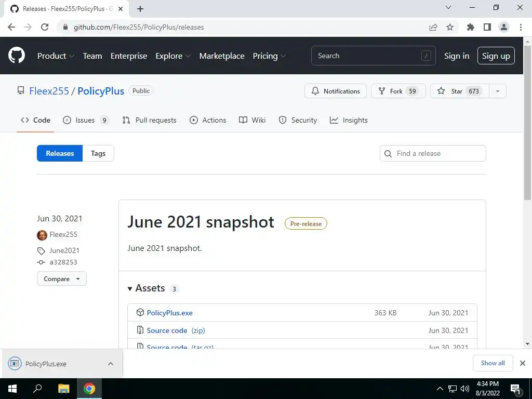Click the GitHub octocat logo

[17, 56]
